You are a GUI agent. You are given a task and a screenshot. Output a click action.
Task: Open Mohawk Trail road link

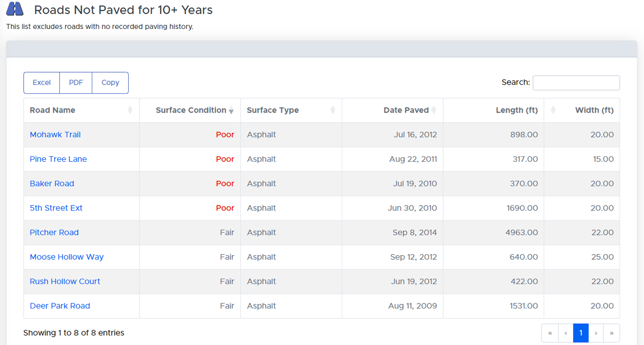click(55, 134)
